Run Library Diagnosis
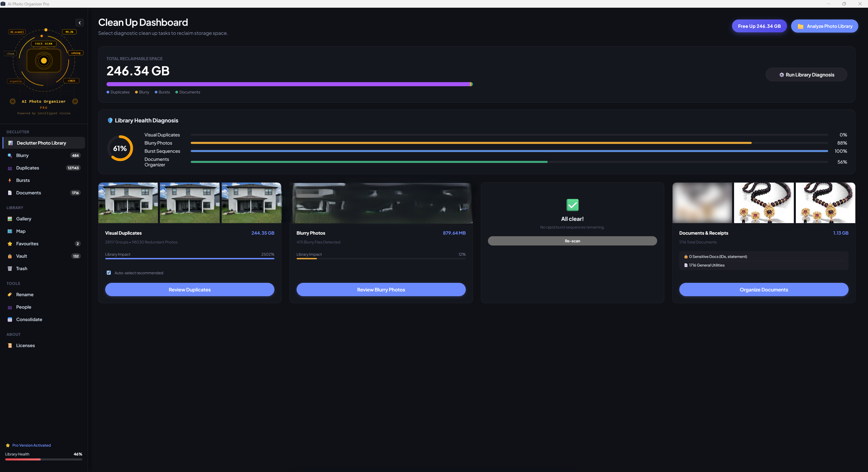 [806, 74]
